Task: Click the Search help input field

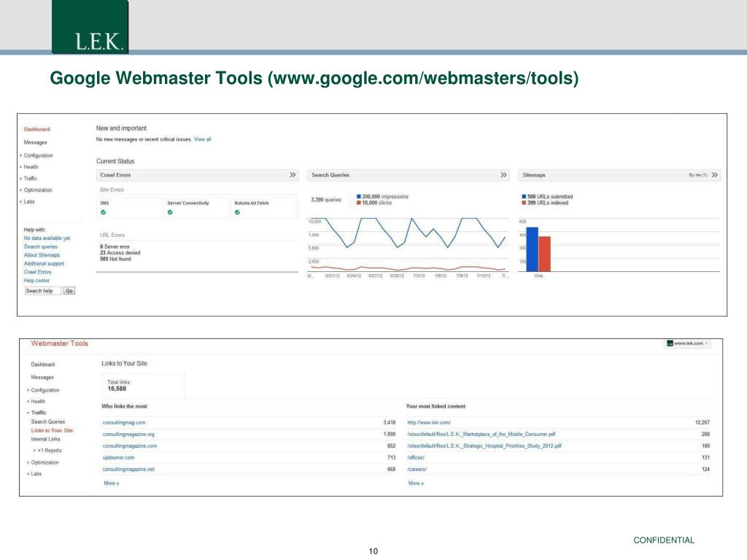Action: tap(43, 291)
